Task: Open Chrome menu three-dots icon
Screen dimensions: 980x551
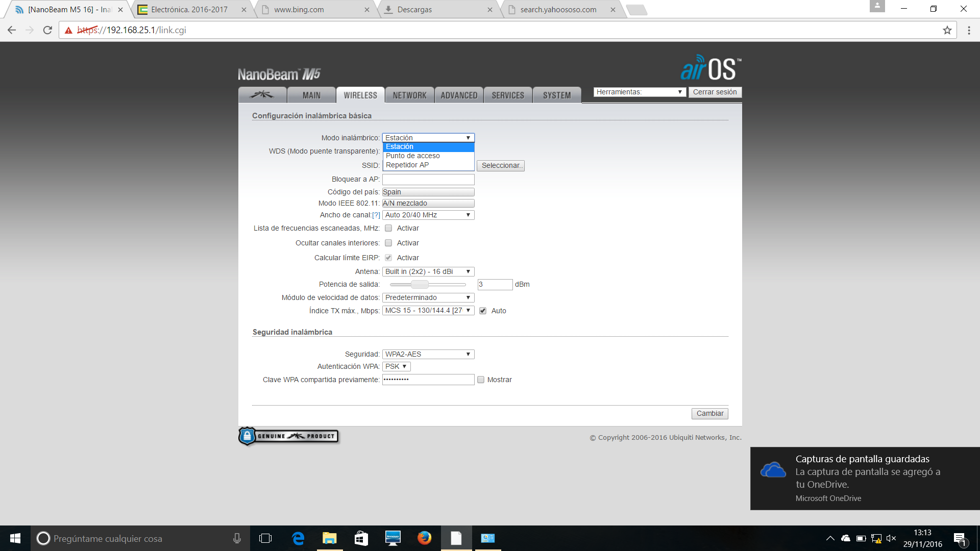Action: pyautogui.click(x=969, y=30)
